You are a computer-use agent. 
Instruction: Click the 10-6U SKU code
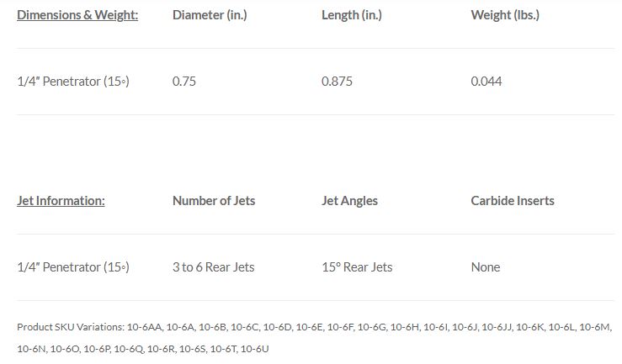coord(253,348)
